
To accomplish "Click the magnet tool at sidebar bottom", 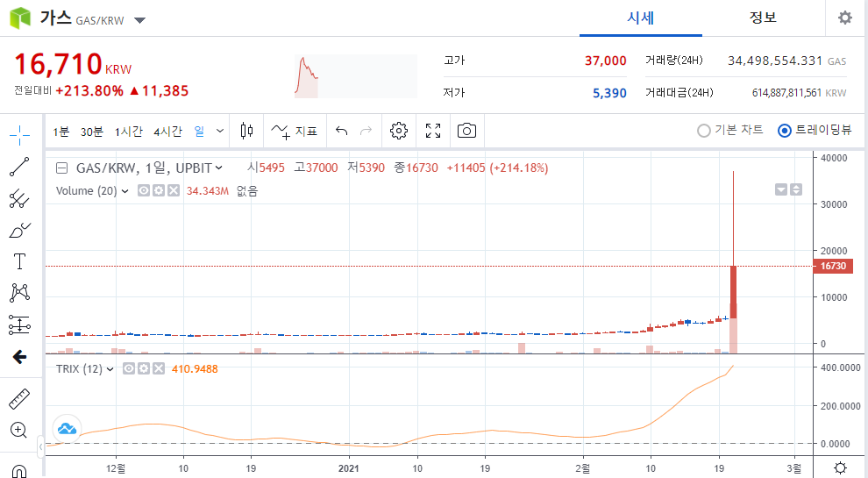I will (x=18, y=471).
